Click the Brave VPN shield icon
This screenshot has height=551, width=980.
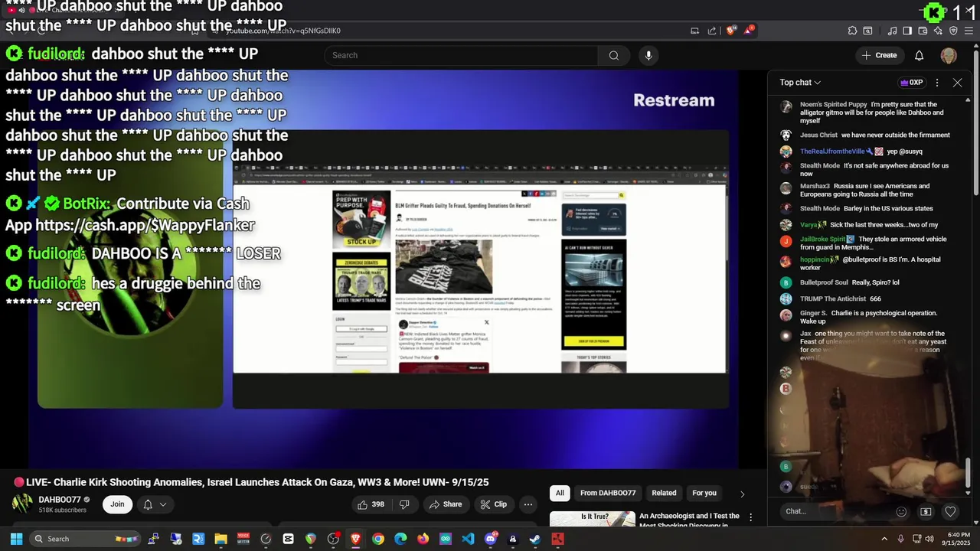tap(953, 31)
